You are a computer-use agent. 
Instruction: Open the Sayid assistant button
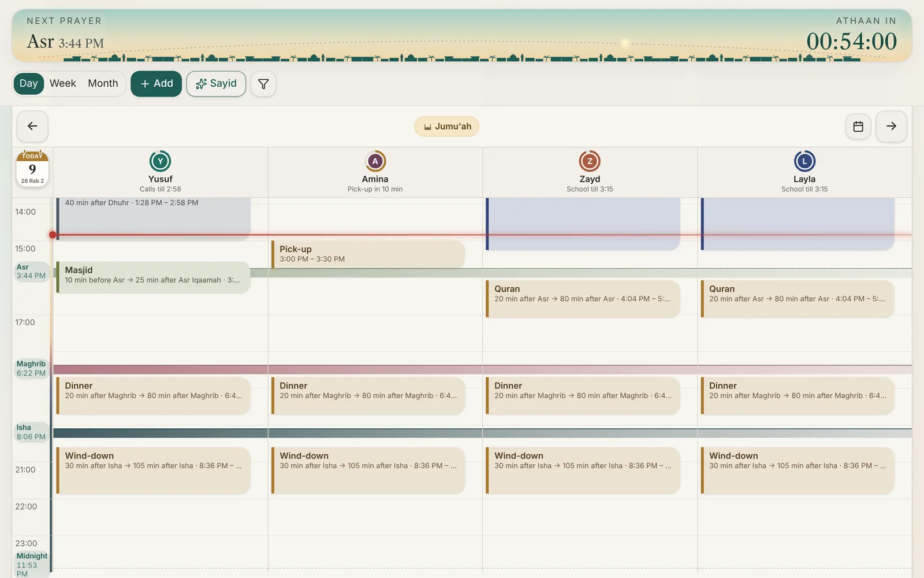[216, 84]
